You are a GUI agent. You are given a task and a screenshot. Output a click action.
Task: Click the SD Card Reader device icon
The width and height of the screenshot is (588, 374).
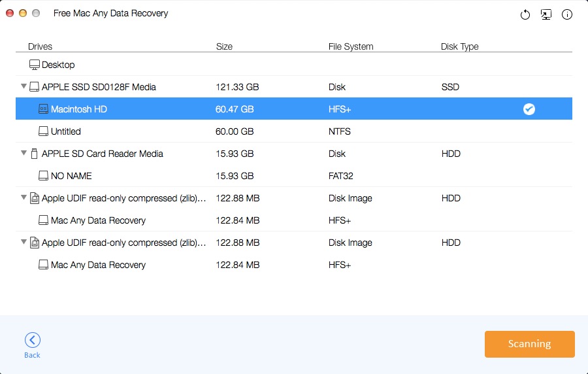(34, 154)
